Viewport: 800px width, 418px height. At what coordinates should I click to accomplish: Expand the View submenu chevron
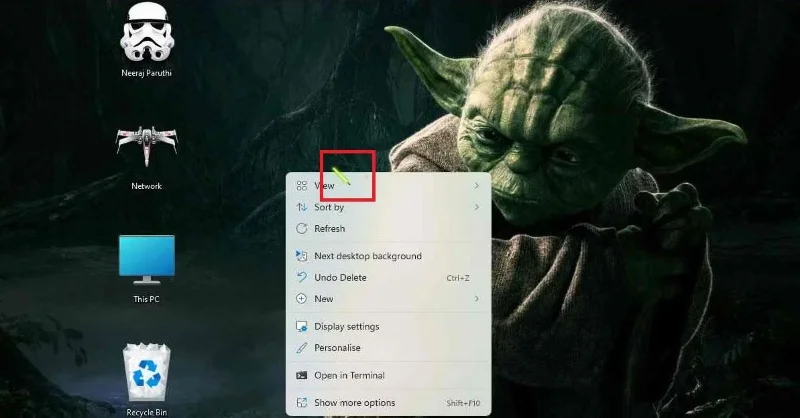[x=477, y=186]
